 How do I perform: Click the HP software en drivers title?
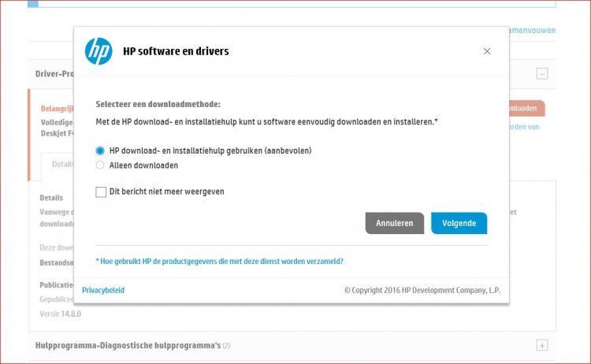[176, 51]
